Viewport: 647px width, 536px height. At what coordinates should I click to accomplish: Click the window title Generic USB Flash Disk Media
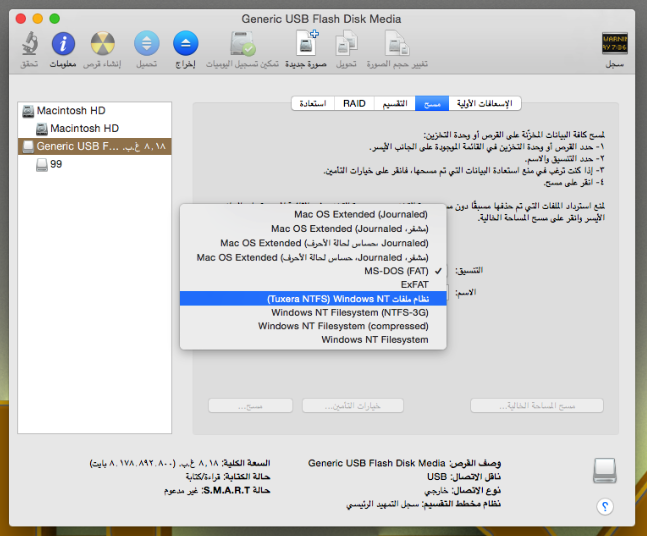[321, 19]
